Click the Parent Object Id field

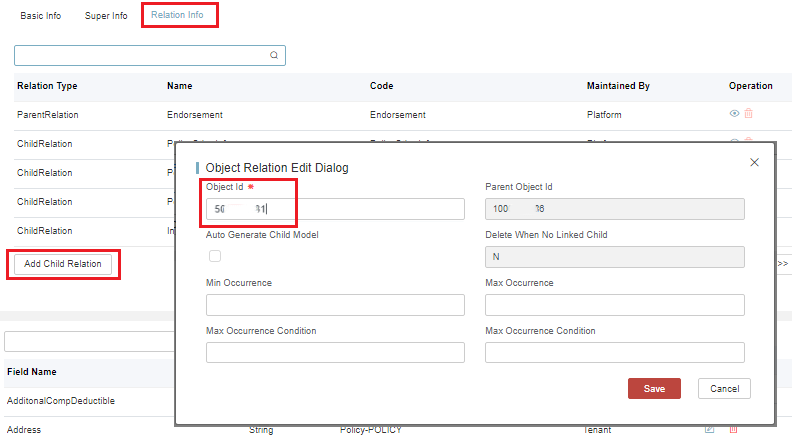(x=614, y=209)
